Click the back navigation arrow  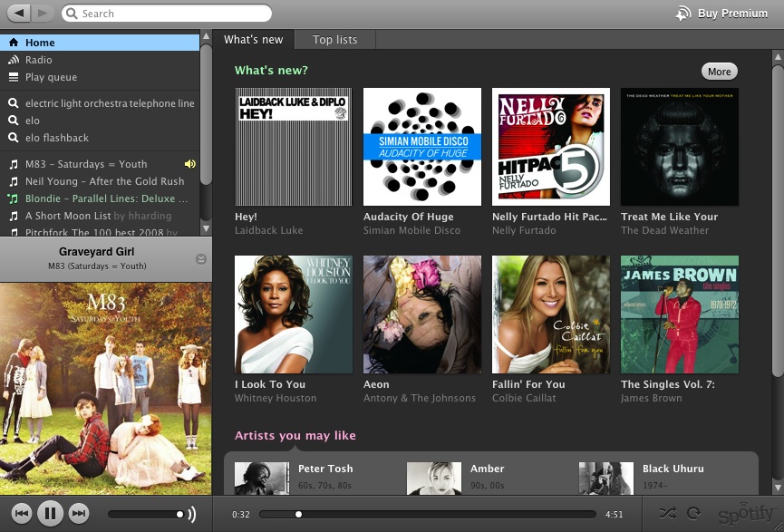(20, 13)
